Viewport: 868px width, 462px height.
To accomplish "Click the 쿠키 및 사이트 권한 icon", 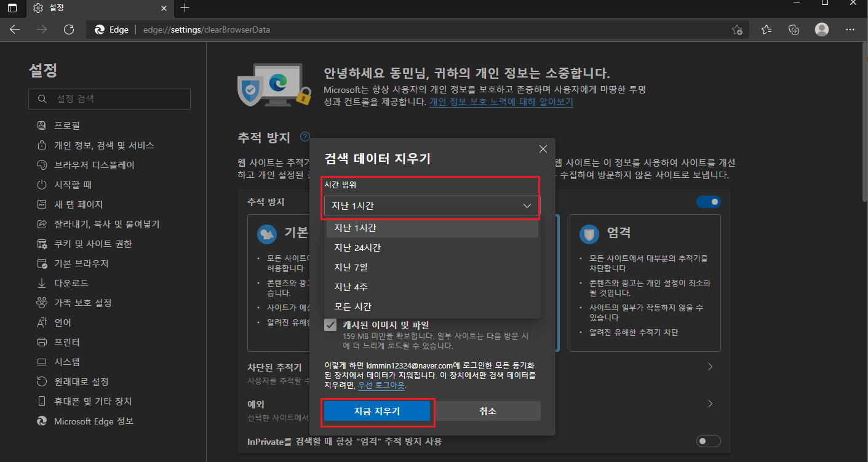I will [x=42, y=244].
